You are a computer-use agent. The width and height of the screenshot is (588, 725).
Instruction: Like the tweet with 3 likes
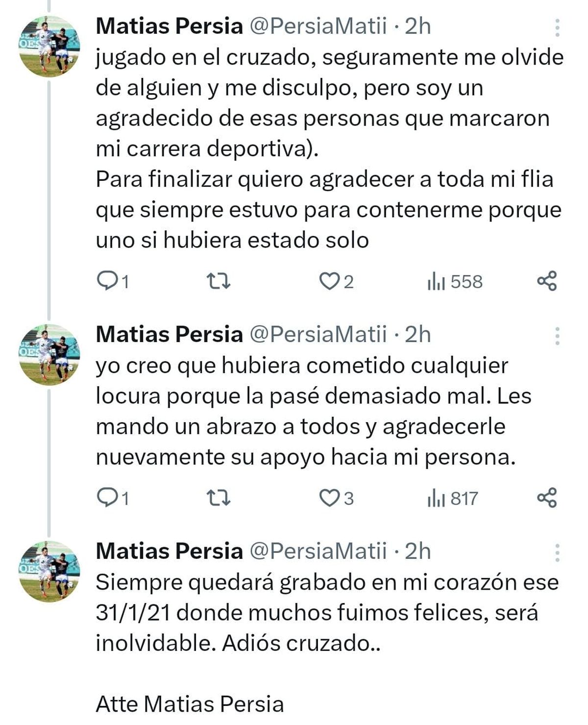328,498
